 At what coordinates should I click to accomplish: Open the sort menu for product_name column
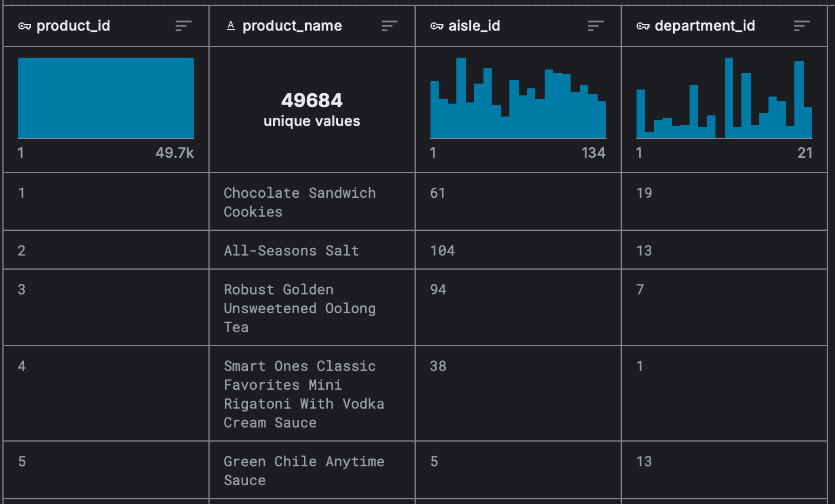tap(390, 26)
